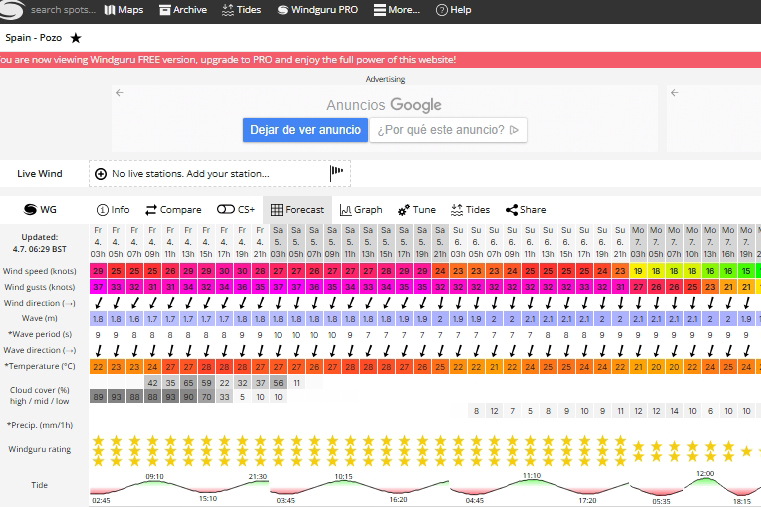
Task: Show spot Info panel
Action: (113, 210)
